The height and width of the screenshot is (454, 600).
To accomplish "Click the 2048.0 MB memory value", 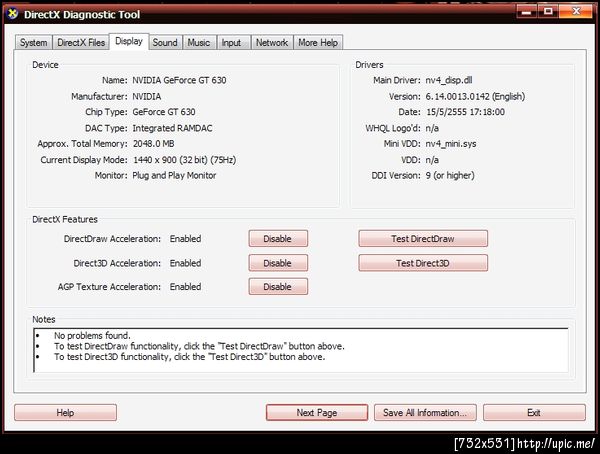I will tap(153, 144).
